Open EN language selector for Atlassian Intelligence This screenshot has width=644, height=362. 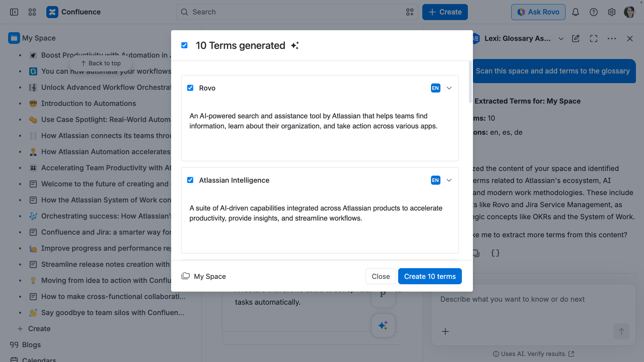pos(435,180)
